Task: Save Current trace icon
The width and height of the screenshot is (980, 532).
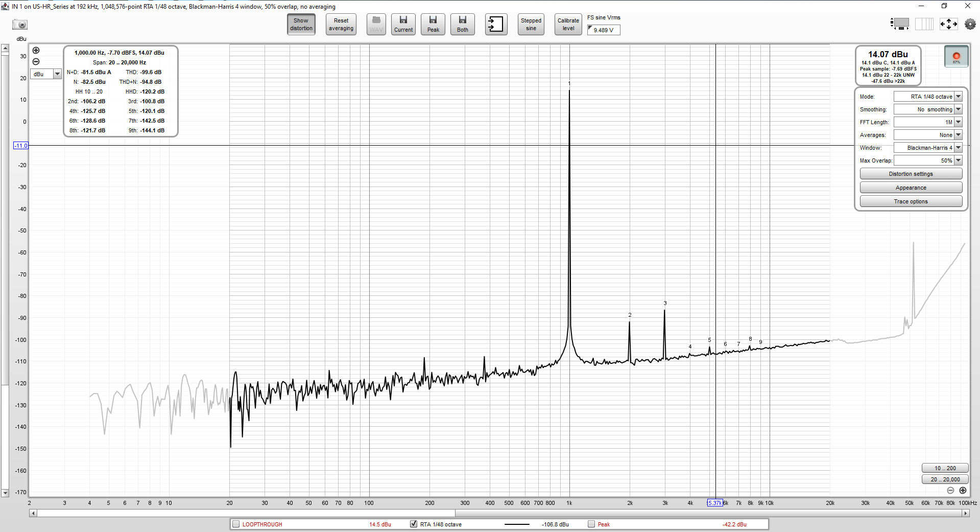Action: point(403,25)
